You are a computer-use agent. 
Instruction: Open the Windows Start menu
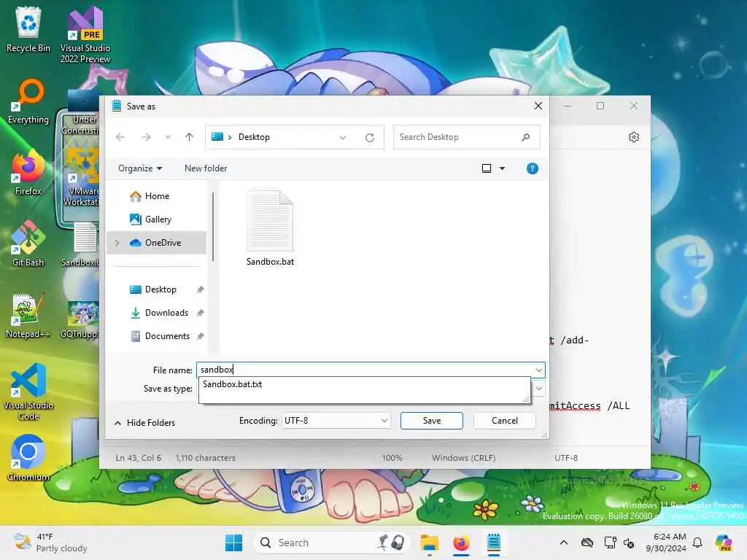tap(233, 542)
